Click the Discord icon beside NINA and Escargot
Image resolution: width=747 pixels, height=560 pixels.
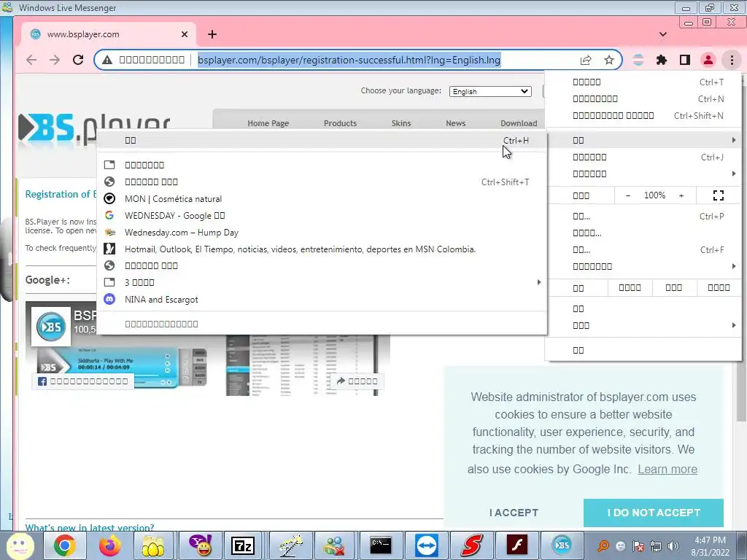[109, 299]
